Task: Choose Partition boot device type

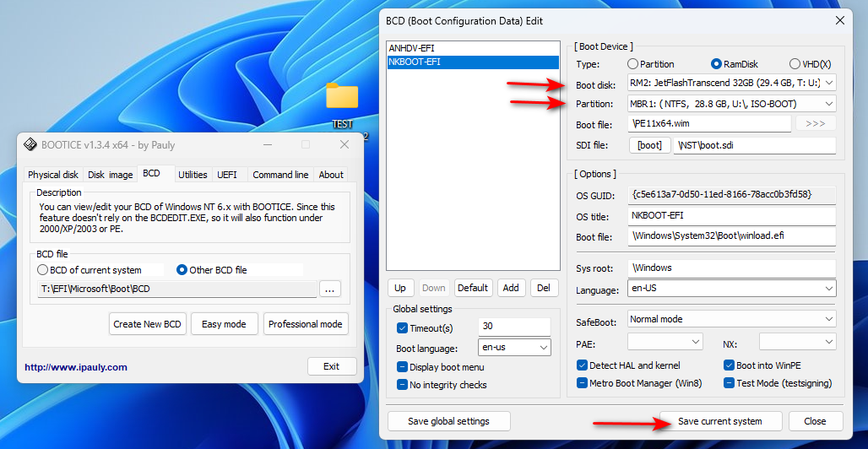Action: [632, 63]
